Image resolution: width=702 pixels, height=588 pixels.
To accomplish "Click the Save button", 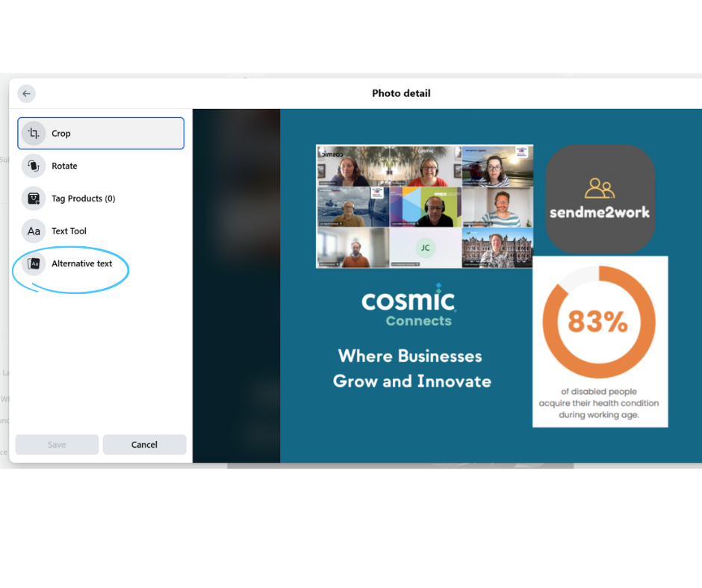I will tap(57, 444).
